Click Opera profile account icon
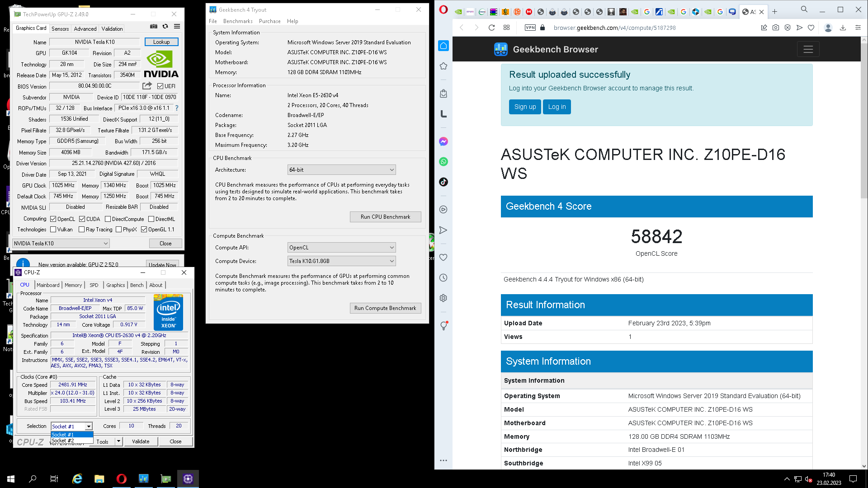 pos(828,28)
